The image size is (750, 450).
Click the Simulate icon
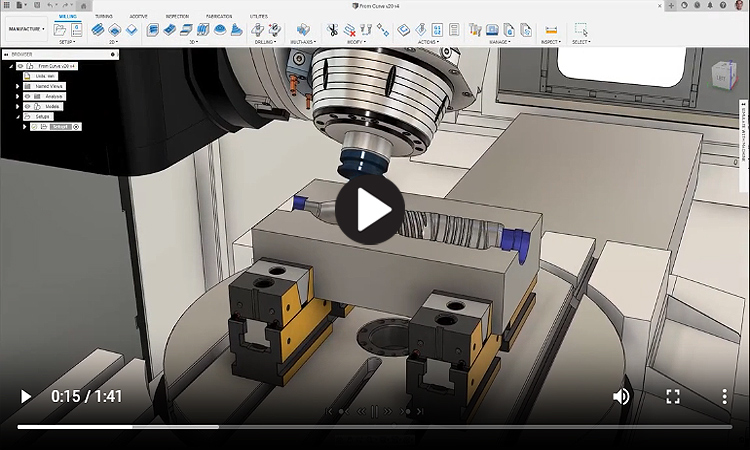[420, 30]
